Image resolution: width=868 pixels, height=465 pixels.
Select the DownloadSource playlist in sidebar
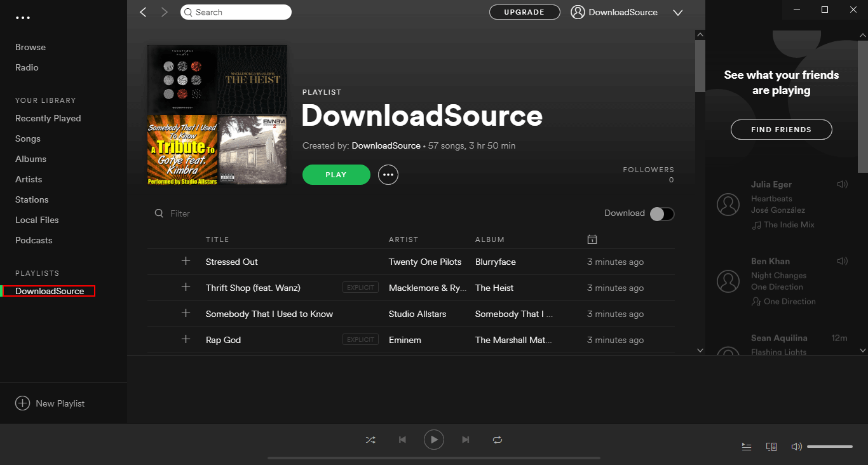[x=50, y=291]
